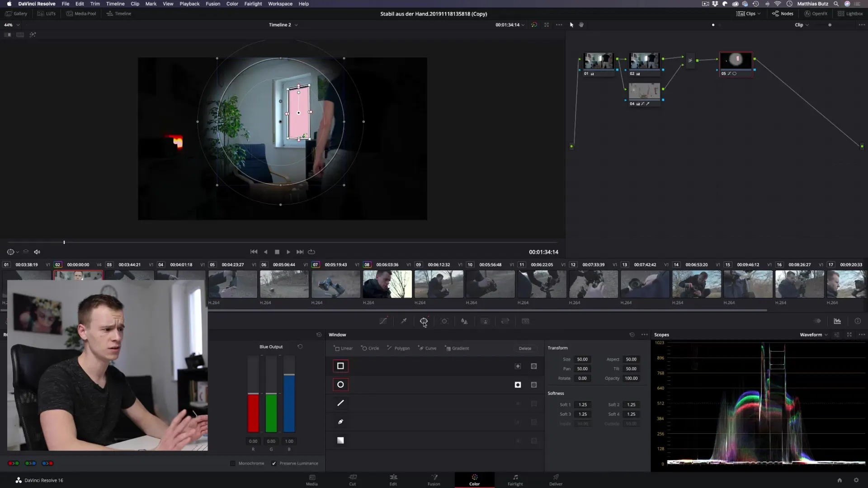Open the Curves palette icon
The image size is (868, 488).
tap(383, 321)
